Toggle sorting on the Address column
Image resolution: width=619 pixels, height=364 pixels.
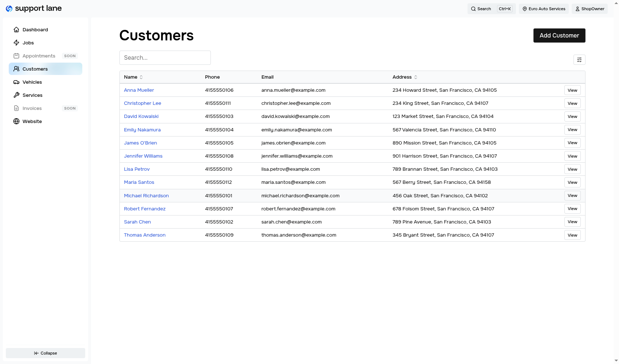pyautogui.click(x=416, y=77)
